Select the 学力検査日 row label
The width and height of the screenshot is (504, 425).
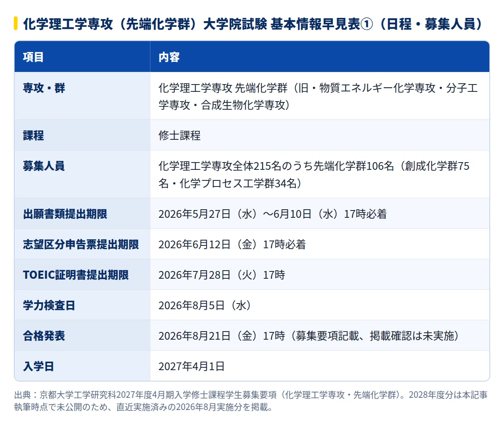[82, 305]
